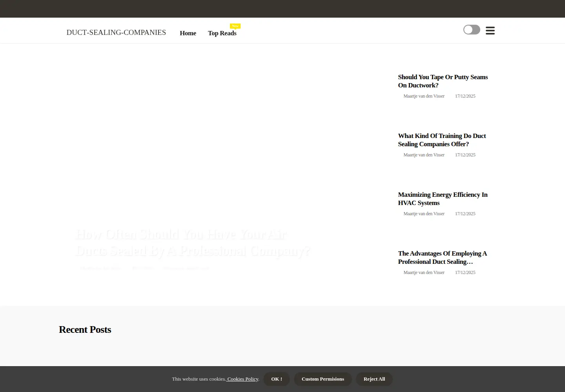Open 'Maximizing Energy Efficiency In HVAC Systems' article
565x392 pixels.
443,199
